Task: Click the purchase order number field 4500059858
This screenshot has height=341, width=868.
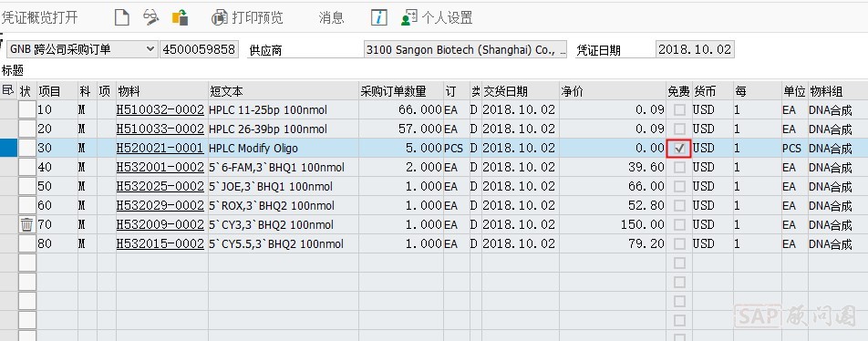Action: (x=199, y=49)
